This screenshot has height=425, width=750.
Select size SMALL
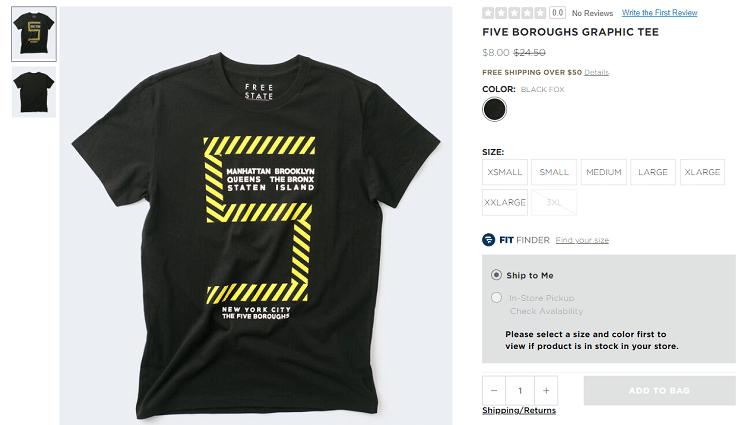click(x=554, y=172)
